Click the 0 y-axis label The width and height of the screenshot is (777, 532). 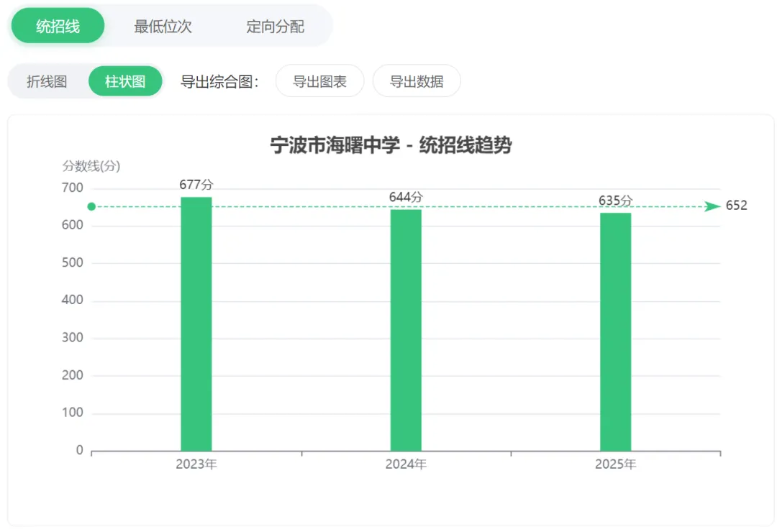click(79, 450)
